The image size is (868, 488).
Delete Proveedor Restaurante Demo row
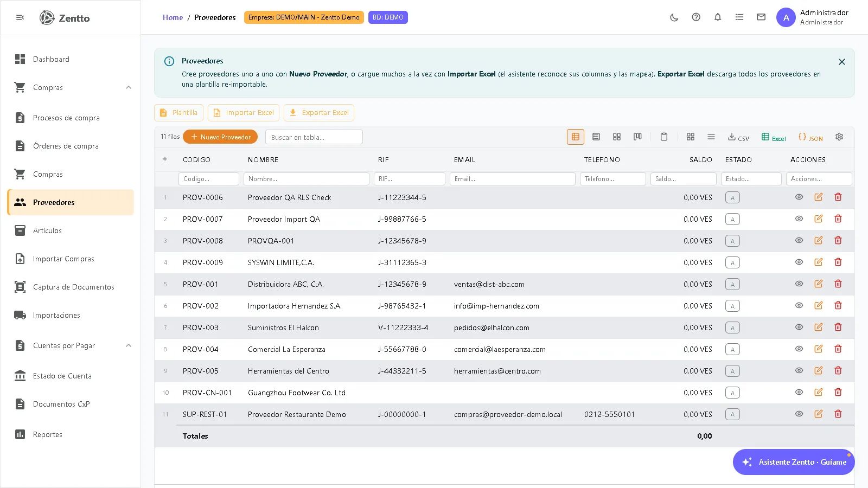coord(838,414)
